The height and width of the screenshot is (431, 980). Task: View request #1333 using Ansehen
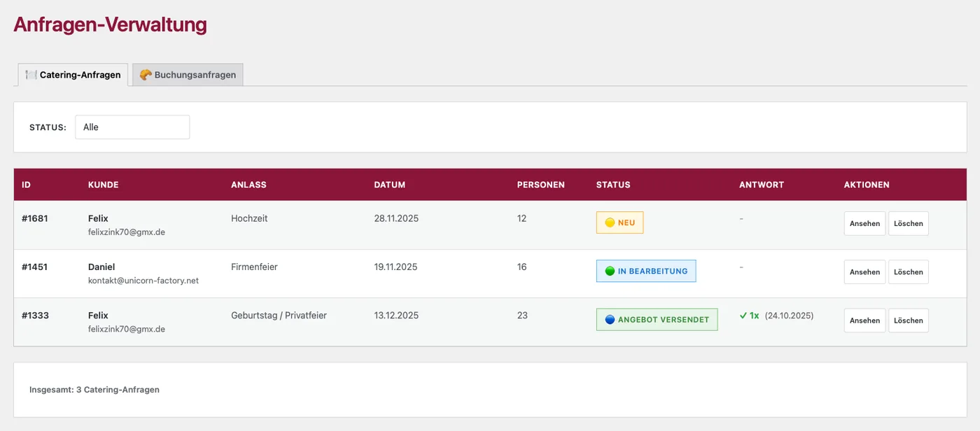(x=864, y=320)
